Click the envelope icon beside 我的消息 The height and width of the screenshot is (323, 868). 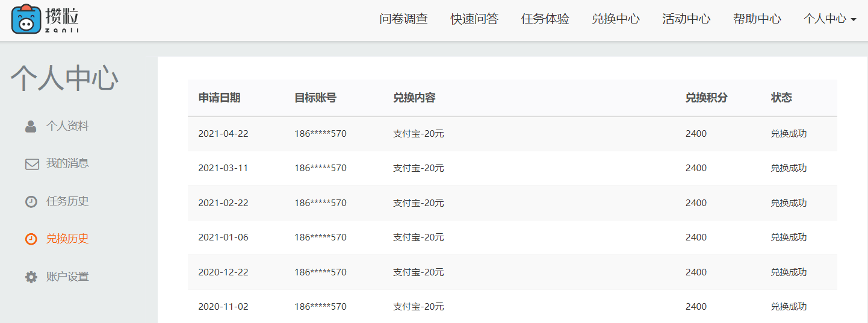pos(32,164)
